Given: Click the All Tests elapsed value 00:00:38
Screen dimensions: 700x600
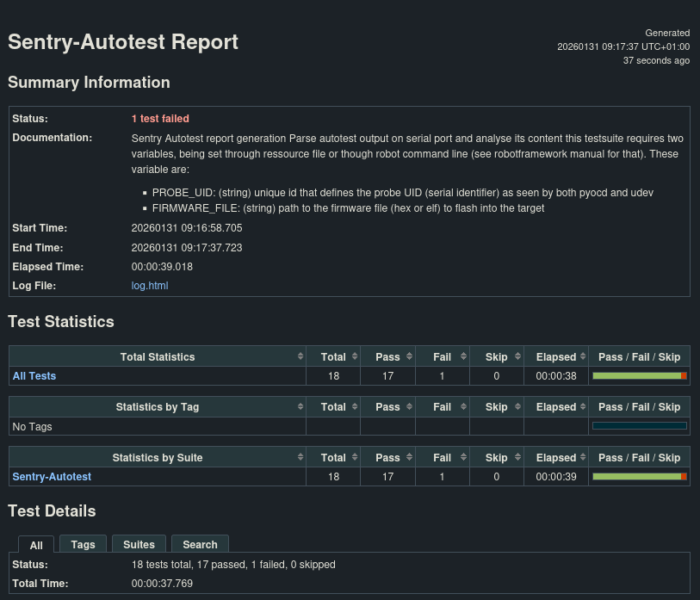Looking at the screenshot, I should (556, 376).
